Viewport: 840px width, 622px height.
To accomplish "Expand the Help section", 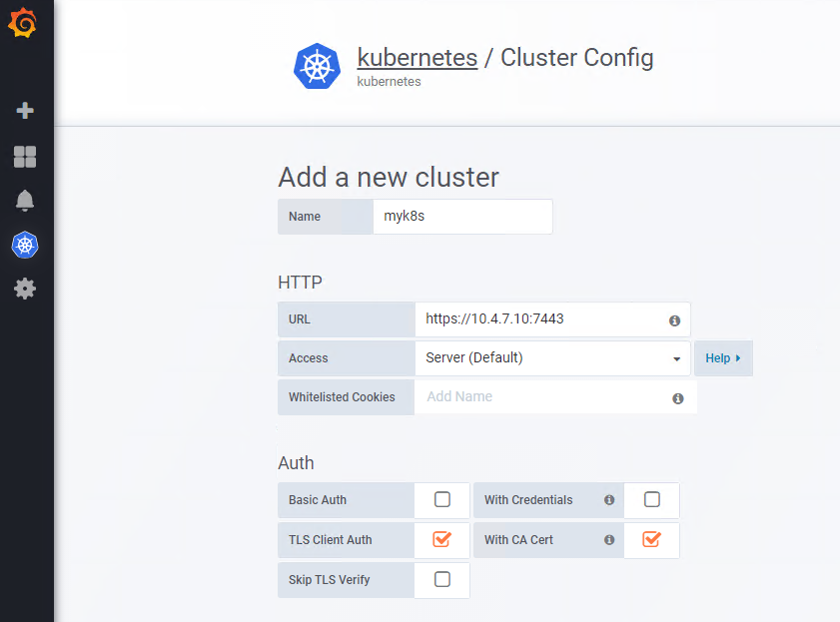I will (723, 358).
